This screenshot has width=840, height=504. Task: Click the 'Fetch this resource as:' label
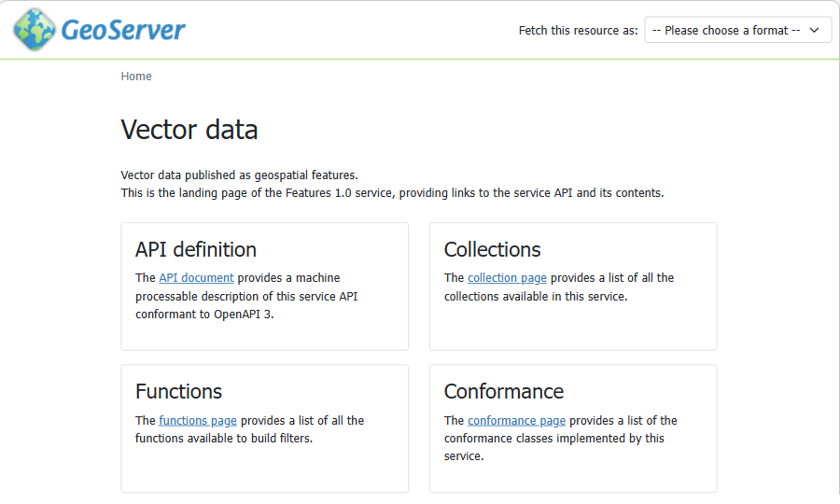[578, 31]
